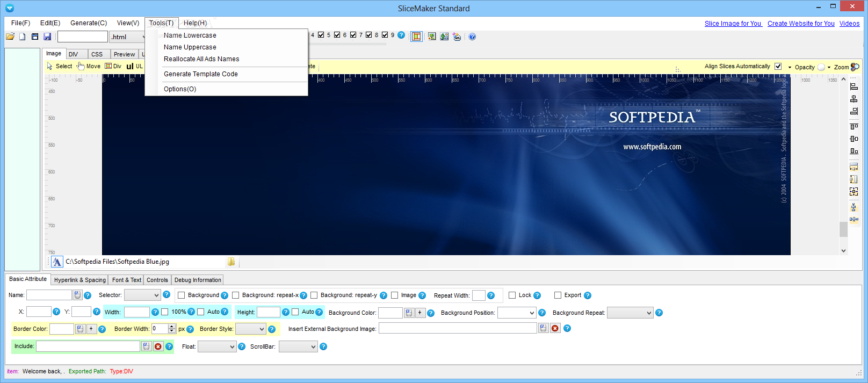Toggle the Export checkbox
Viewport: 868px width, 383px height.
558,295
